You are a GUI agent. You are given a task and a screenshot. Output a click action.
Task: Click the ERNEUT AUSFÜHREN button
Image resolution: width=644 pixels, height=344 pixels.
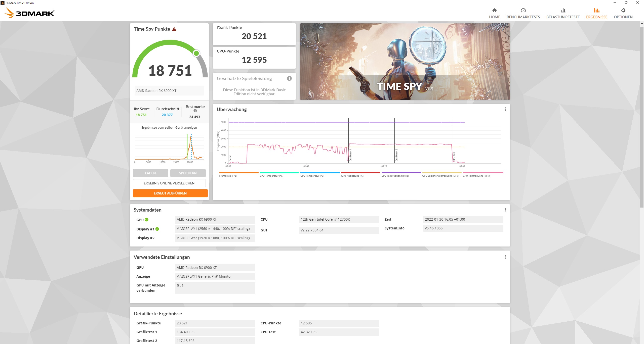[170, 193]
